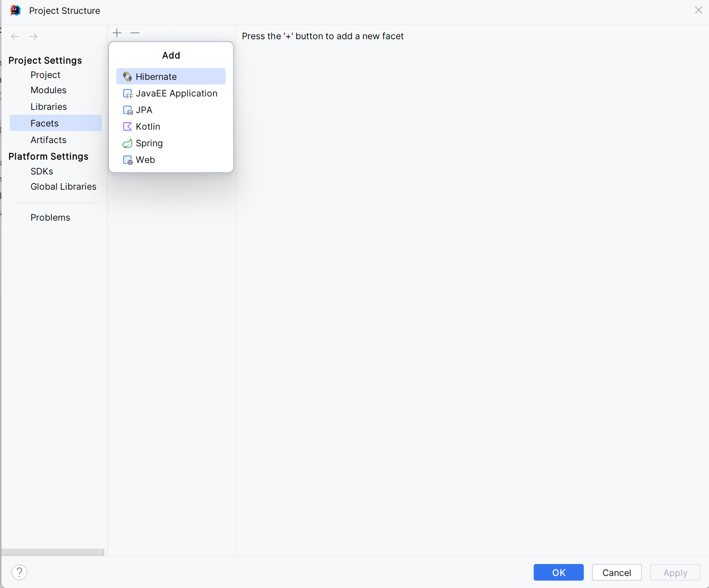Click the IntelliJ IDEA logo icon
Image resolution: width=709 pixels, height=588 pixels.
point(15,10)
